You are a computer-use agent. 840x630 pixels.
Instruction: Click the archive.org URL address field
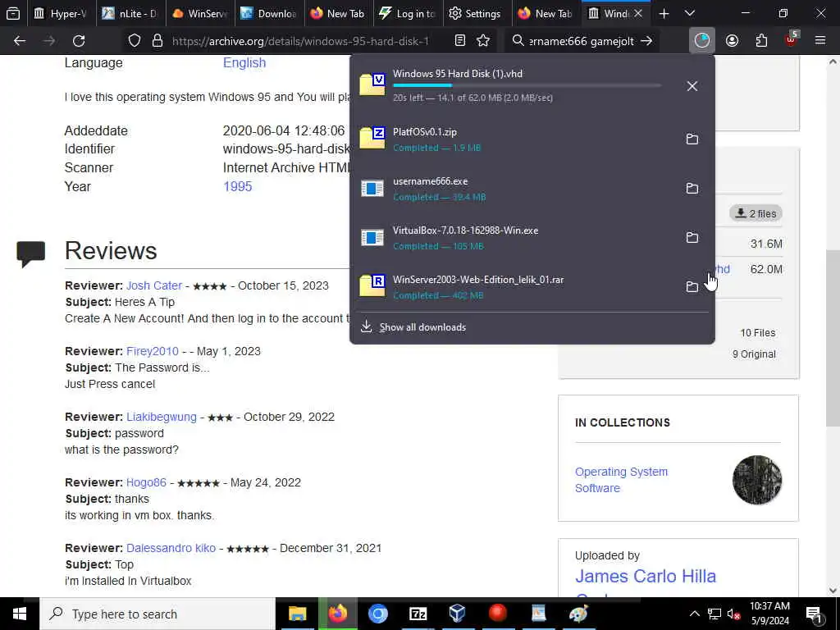(x=300, y=41)
